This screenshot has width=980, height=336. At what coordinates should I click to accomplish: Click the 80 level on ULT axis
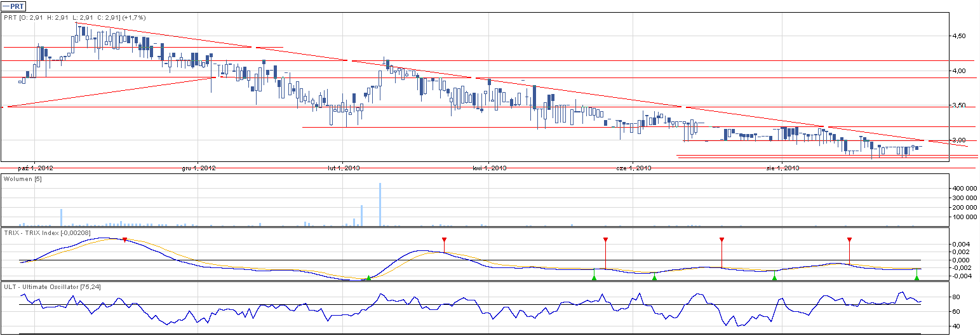(956, 297)
